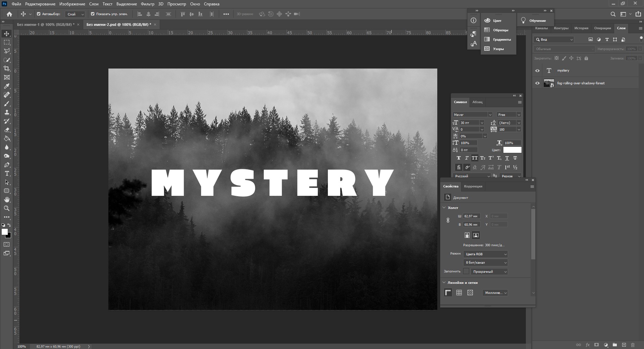
Task: Click the Rectangular Marquee tool
Action: click(7, 42)
